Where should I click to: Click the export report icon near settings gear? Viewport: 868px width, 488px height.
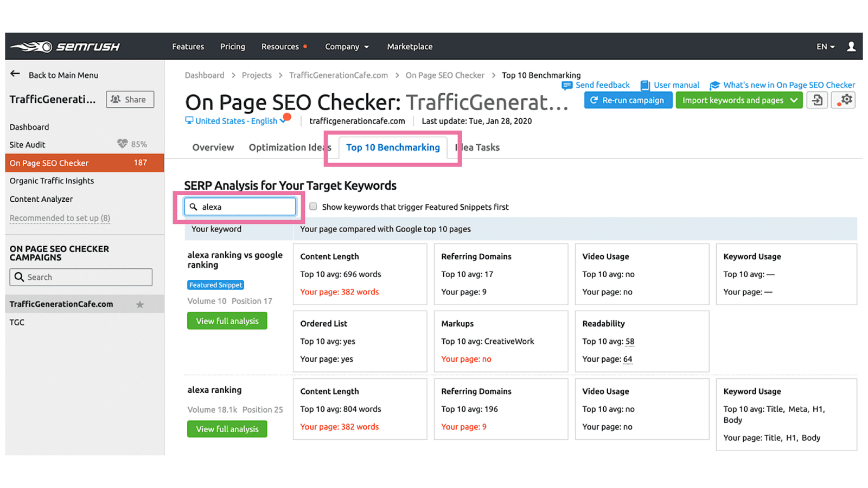(x=818, y=100)
